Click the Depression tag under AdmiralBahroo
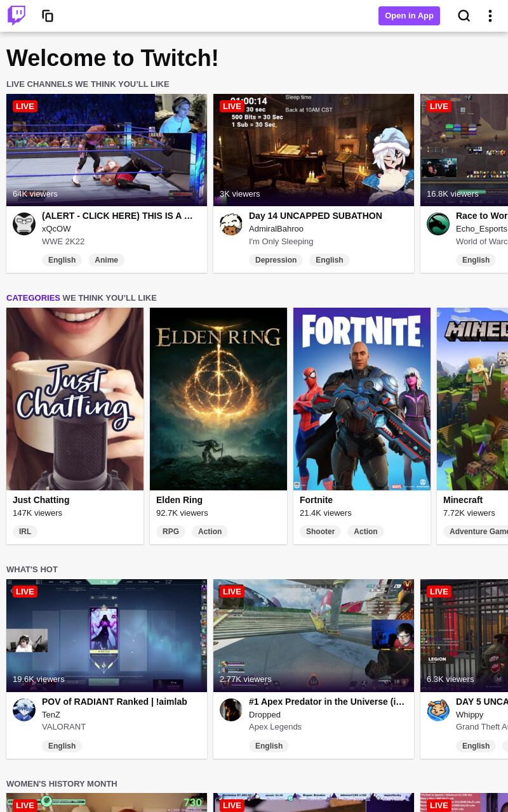508x812 pixels. (x=276, y=260)
